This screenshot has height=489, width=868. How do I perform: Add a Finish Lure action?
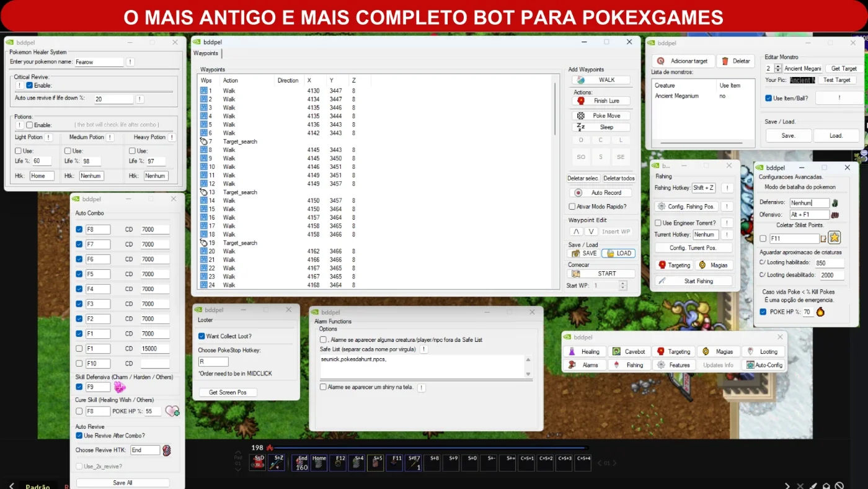(x=601, y=101)
